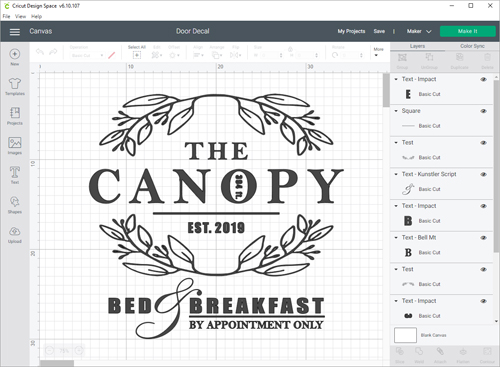Viewport: 500px width, 367px height.
Task: Click the layers panel scroll down arrow
Action: click(x=496, y=321)
